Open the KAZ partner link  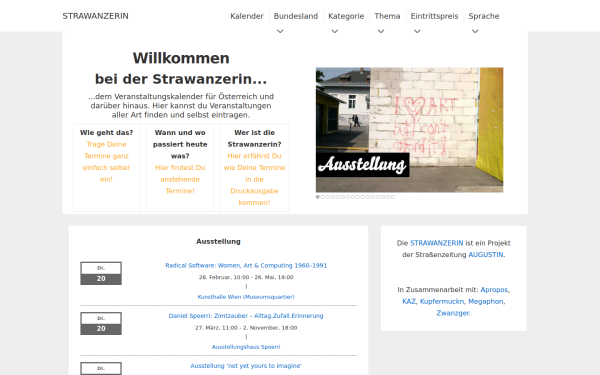click(x=409, y=302)
